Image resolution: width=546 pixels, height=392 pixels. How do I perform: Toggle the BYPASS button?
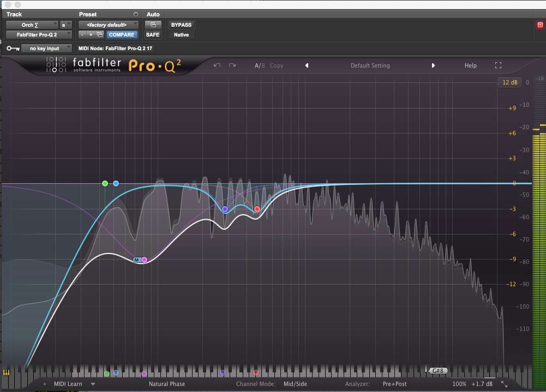point(182,25)
